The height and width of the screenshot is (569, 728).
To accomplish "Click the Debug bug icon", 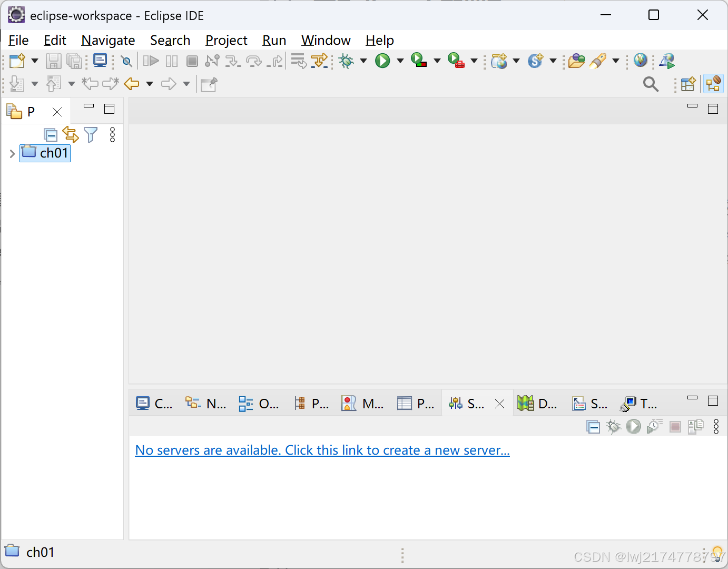I will click(x=346, y=61).
